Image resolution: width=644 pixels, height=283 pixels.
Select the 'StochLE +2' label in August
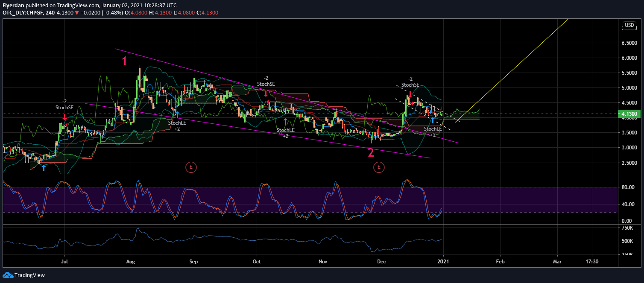[x=177, y=125]
